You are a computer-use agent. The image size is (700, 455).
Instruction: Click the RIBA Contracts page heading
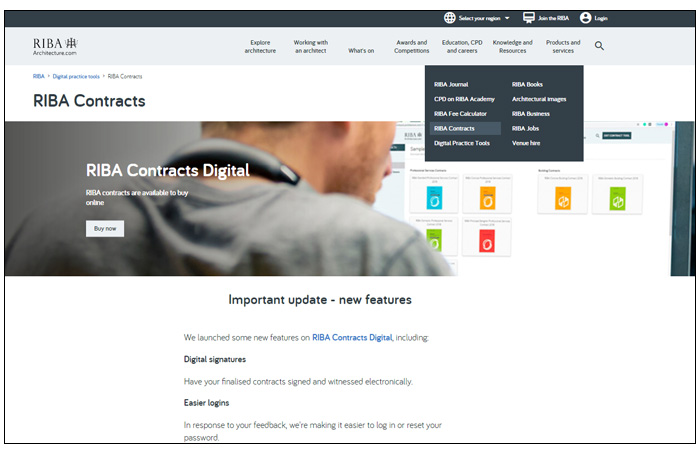(x=89, y=101)
